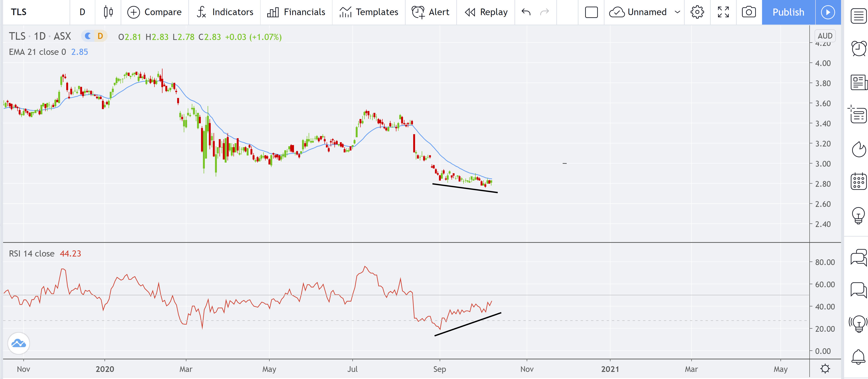The width and height of the screenshot is (868, 379).
Task: Expand the Unnamed layout dropdown arrow
Action: [x=677, y=12]
